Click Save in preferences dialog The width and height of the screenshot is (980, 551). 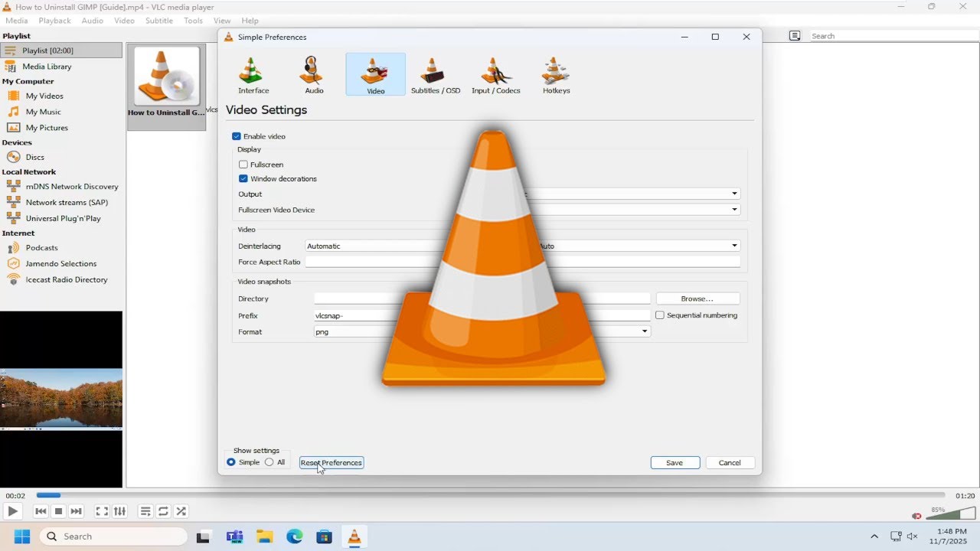click(x=675, y=463)
